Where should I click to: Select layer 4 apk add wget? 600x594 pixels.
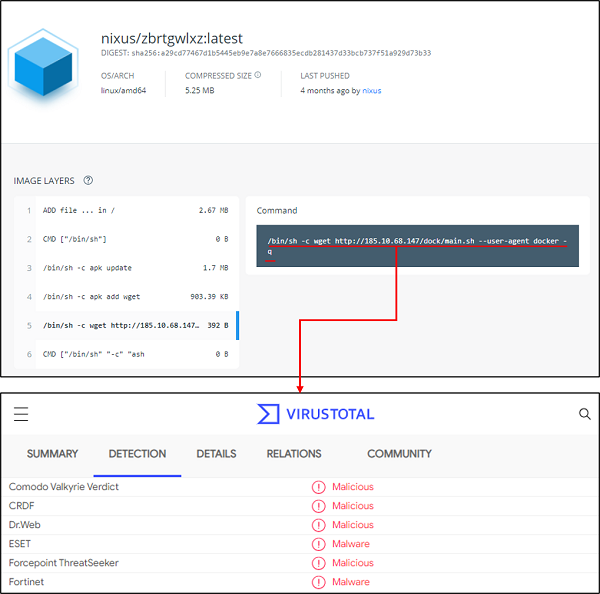pos(126,297)
